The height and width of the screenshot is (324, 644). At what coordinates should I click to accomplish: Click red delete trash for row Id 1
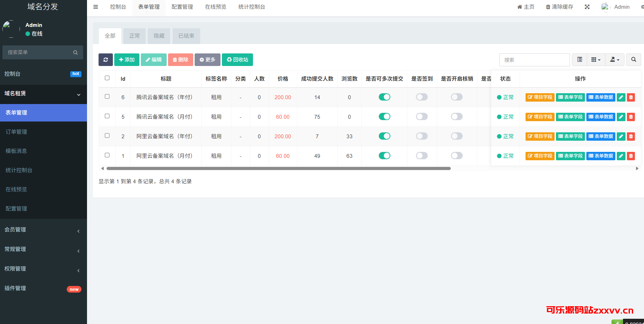click(631, 156)
